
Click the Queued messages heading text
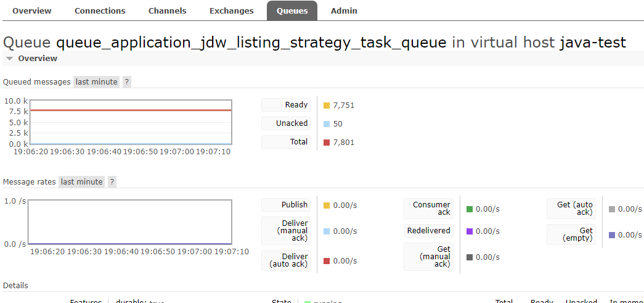pyautogui.click(x=36, y=82)
